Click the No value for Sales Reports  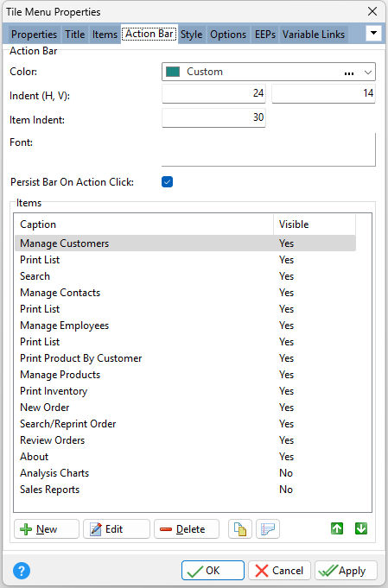click(x=286, y=490)
